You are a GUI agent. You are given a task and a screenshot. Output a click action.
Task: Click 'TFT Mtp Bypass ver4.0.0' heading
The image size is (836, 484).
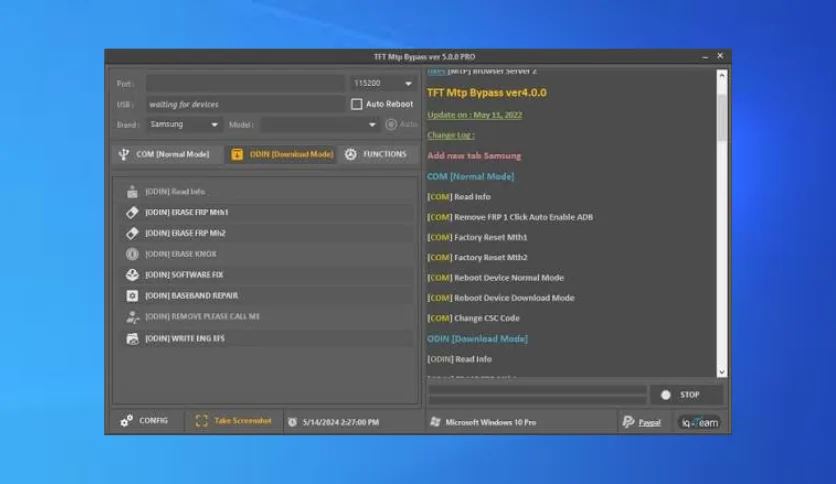click(x=487, y=93)
